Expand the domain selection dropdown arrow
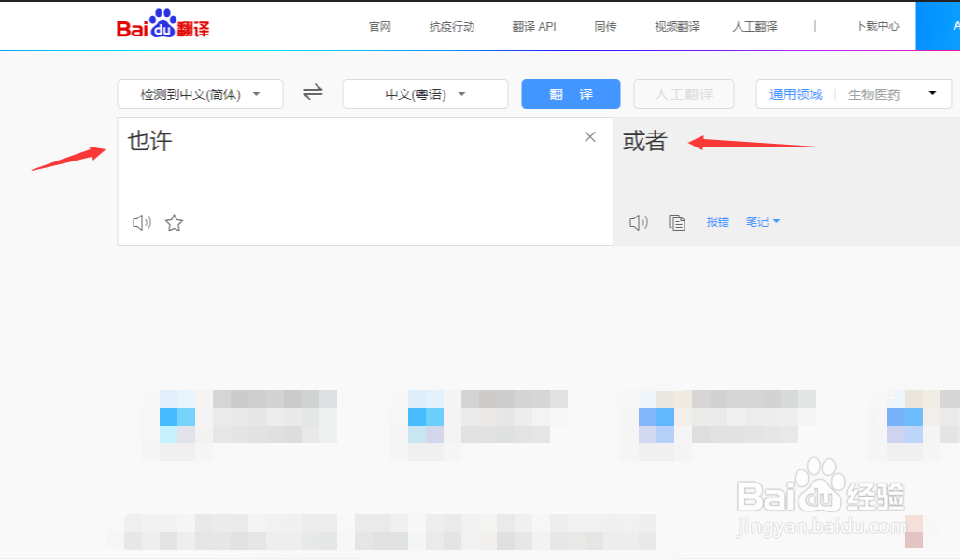 click(931, 93)
